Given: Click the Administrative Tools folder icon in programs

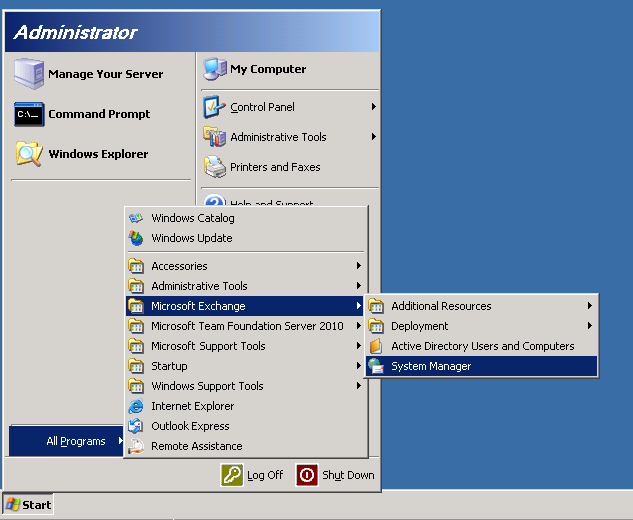Looking at the screenshot, I should 136,286.
